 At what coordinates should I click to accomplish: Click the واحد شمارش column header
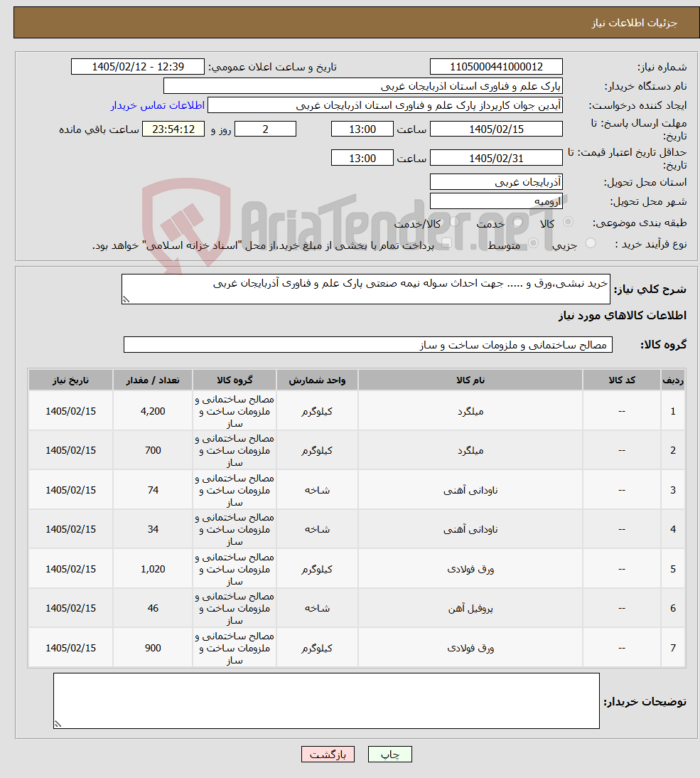[317, 380]
